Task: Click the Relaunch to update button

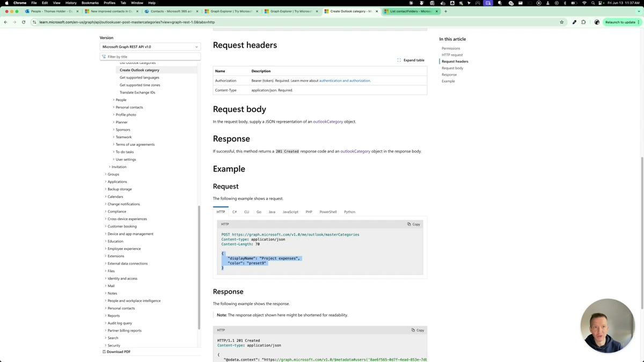Action: point(621,22)
